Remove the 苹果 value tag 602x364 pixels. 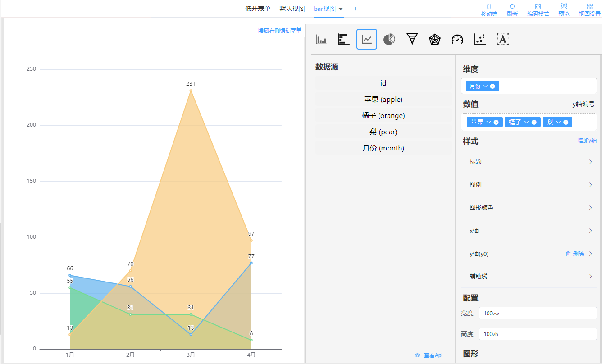(x=496, y=122)
